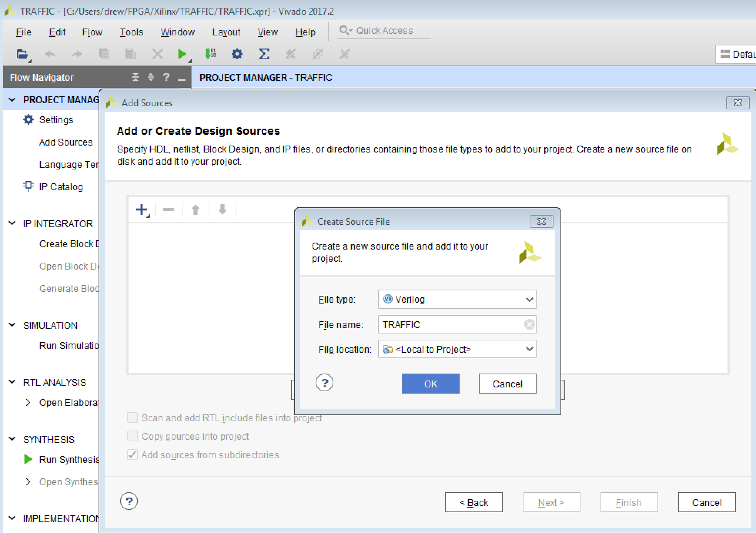Open IP Catalog in Flow Navigator
756x533 pixels.
point(61,187)
